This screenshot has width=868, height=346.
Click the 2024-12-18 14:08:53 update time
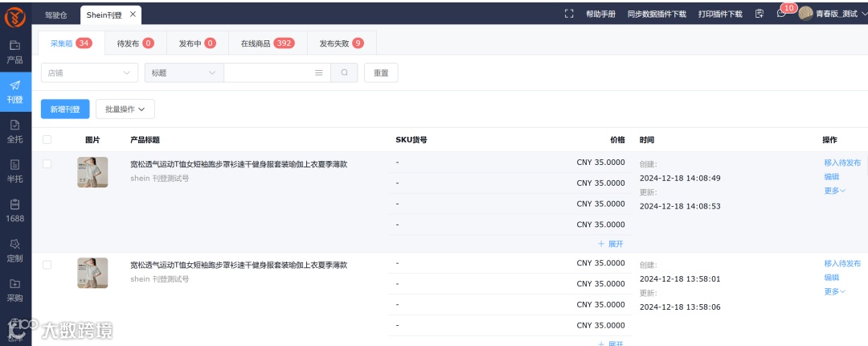[x=680, y=206]
